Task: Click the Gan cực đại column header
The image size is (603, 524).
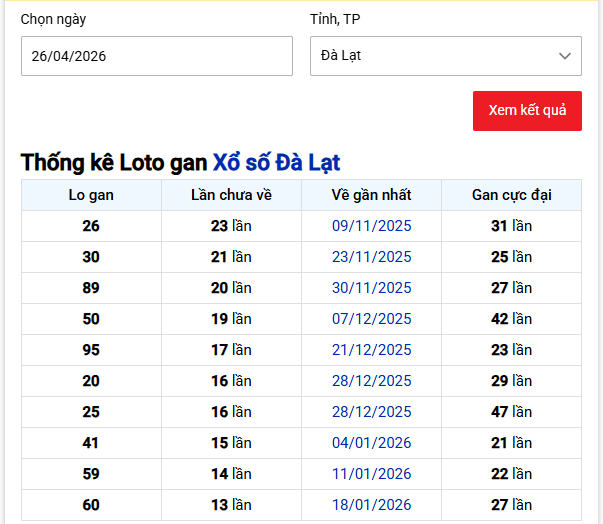Action: click(x=511, y=195)
